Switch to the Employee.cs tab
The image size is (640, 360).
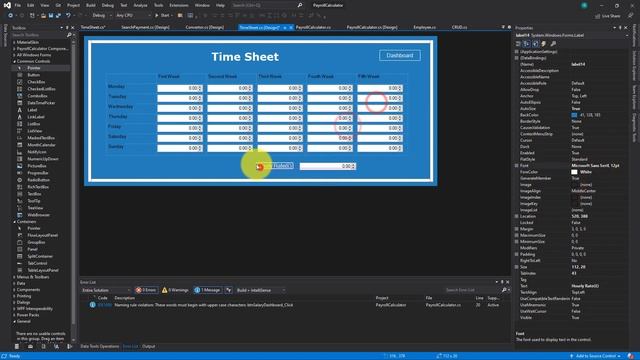(424, 27)
